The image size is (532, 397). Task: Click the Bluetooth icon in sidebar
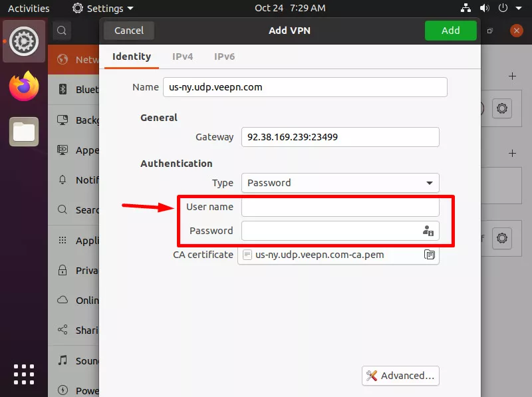click(x=63, y=89)
